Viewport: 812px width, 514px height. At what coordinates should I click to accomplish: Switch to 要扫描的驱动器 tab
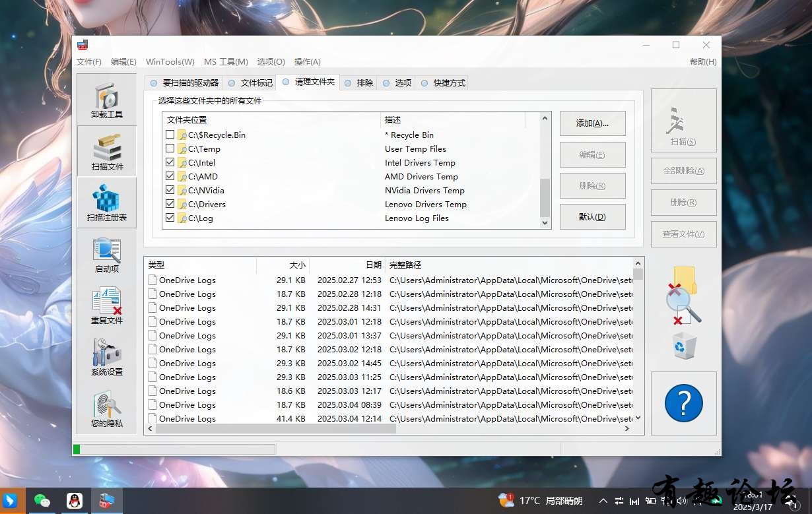(x=184, y=83)
